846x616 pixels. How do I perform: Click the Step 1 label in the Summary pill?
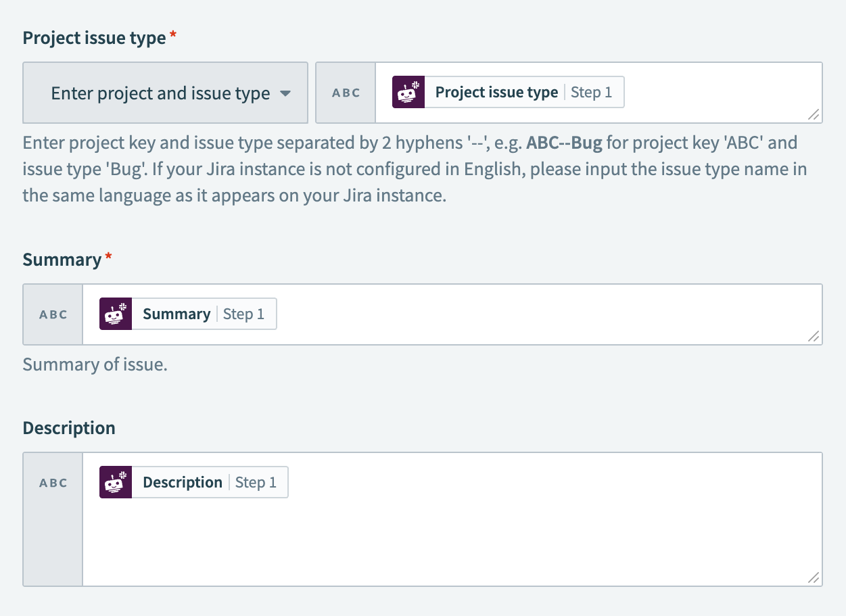tap(245, 313)
